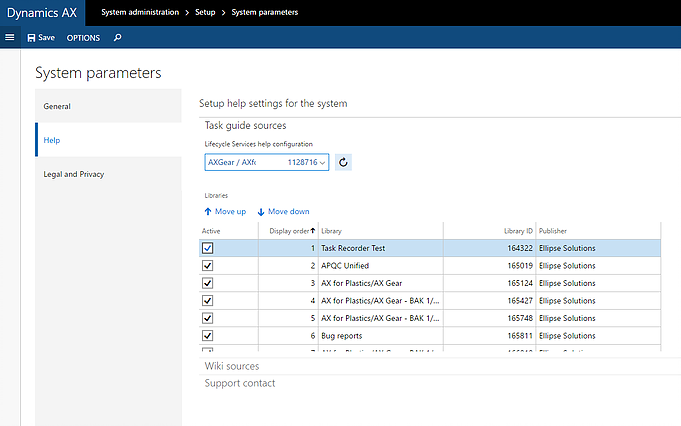Screen dimensions: 681x426
Task: Open the hamburger navigation menu
Action: pyautogui.click(x=10, y=37)
